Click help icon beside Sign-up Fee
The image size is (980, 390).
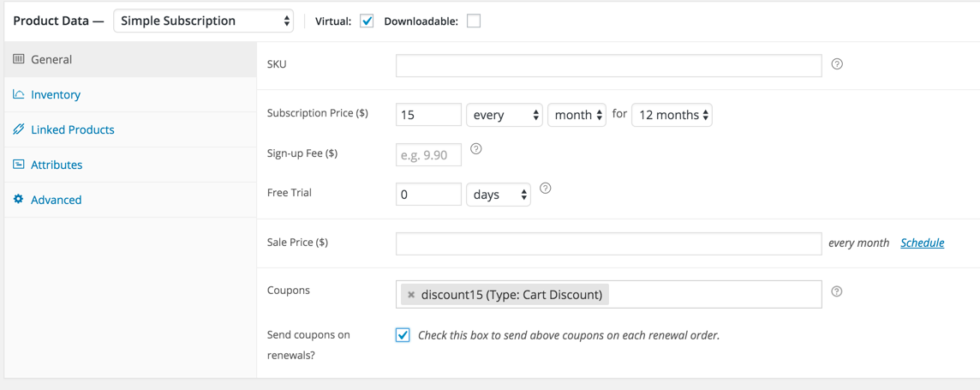coord(476,149)
